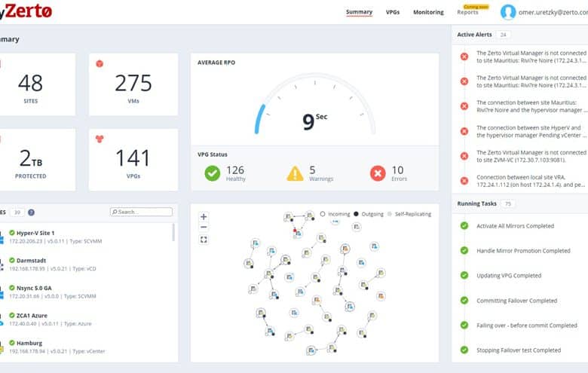Toggle the Outgoing legend filter
Image resolution: width=588 pixels, height=373 pixels.
pyautogui.click(x=368, y=214)
